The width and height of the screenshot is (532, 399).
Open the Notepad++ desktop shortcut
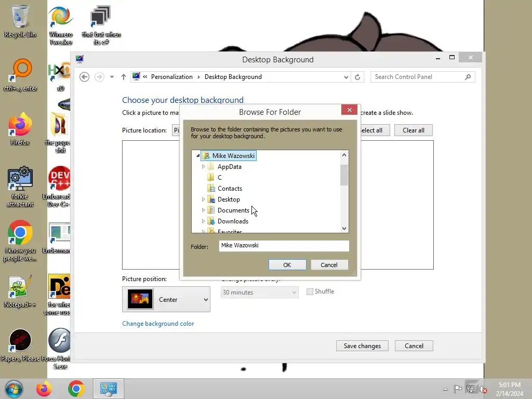pyautogui.click(x=20, y=291)
